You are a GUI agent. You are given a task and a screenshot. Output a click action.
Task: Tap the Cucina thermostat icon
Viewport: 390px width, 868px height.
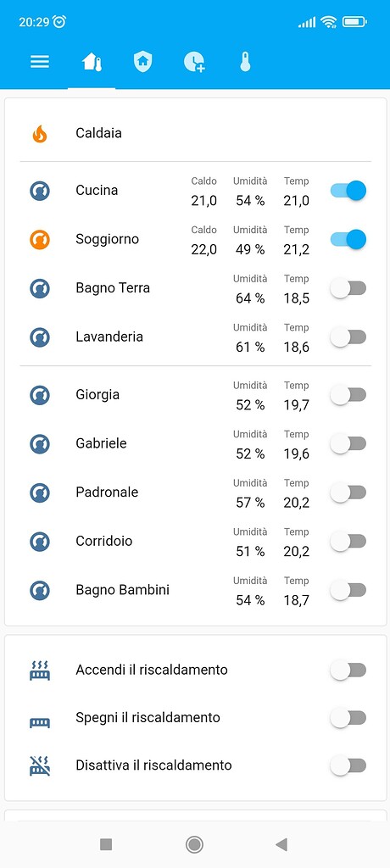pyautogui.click(x=39, y=191)
